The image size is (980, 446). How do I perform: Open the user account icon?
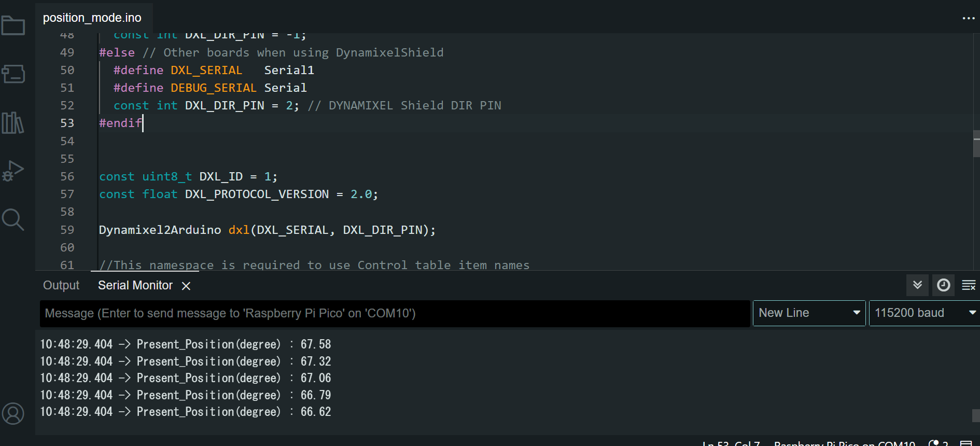13,414
